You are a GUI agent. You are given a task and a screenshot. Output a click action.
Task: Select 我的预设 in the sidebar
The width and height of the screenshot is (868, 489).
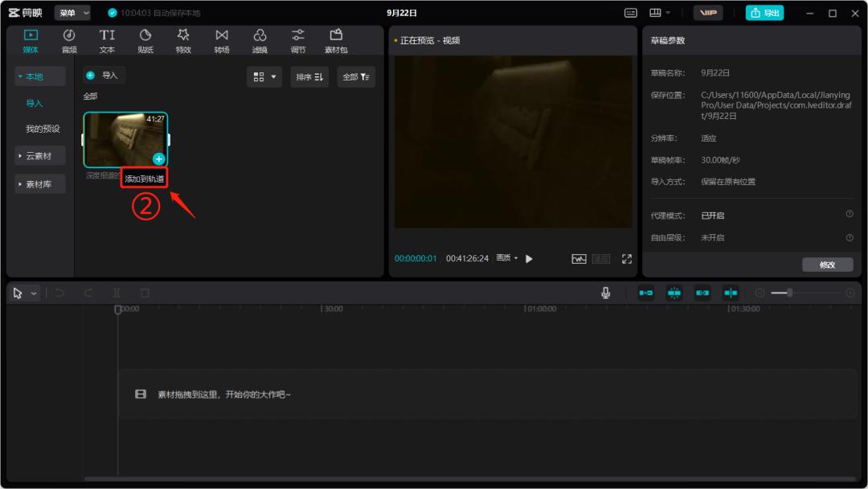click(43, 129)
